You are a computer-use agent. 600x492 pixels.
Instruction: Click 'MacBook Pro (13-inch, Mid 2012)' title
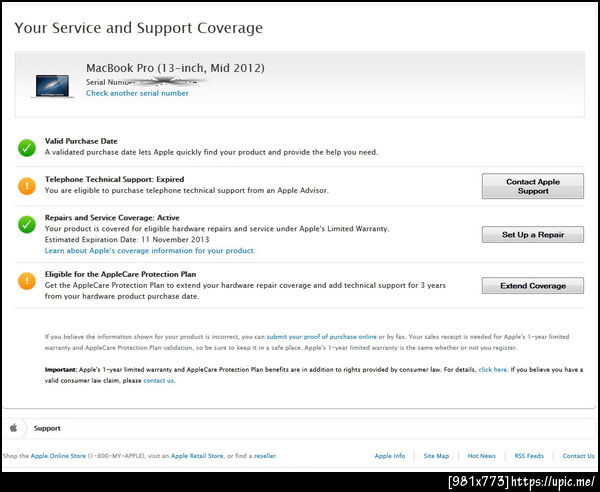point(175,68)
